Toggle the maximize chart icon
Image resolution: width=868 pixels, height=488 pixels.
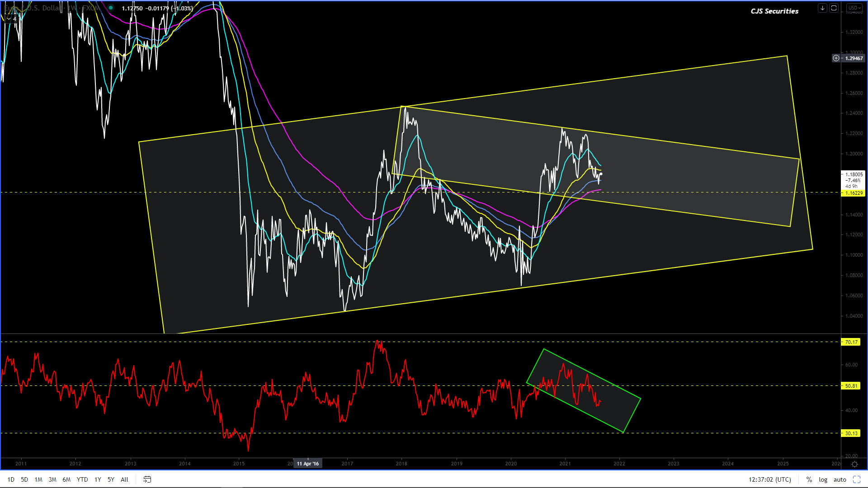(x=856, y=479)
